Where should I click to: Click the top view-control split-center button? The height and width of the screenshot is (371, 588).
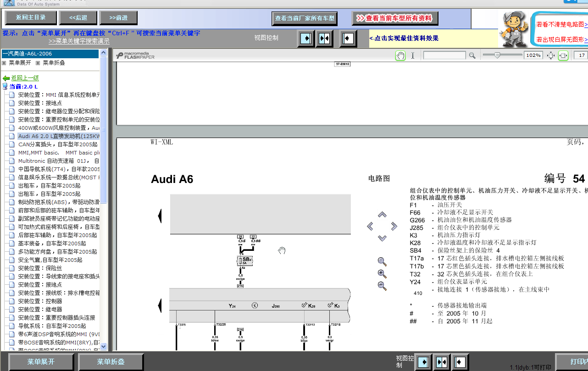pyautogui.click(x=324, y=38)
